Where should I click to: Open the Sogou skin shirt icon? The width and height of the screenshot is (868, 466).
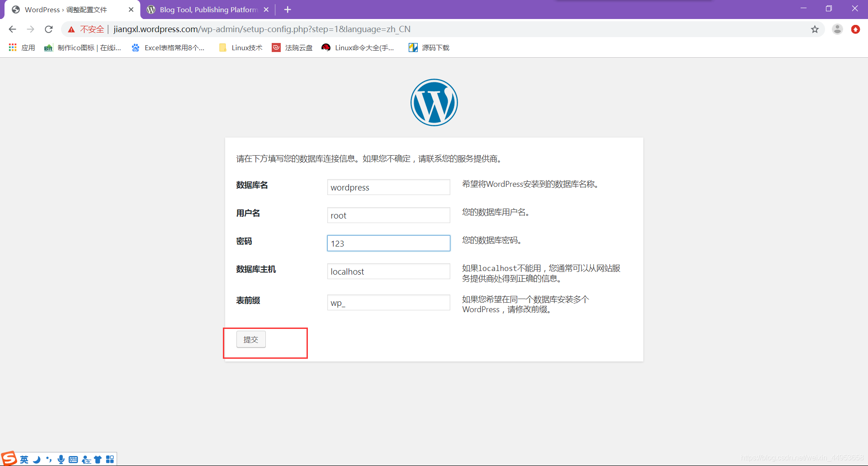[x=98, y=460]
